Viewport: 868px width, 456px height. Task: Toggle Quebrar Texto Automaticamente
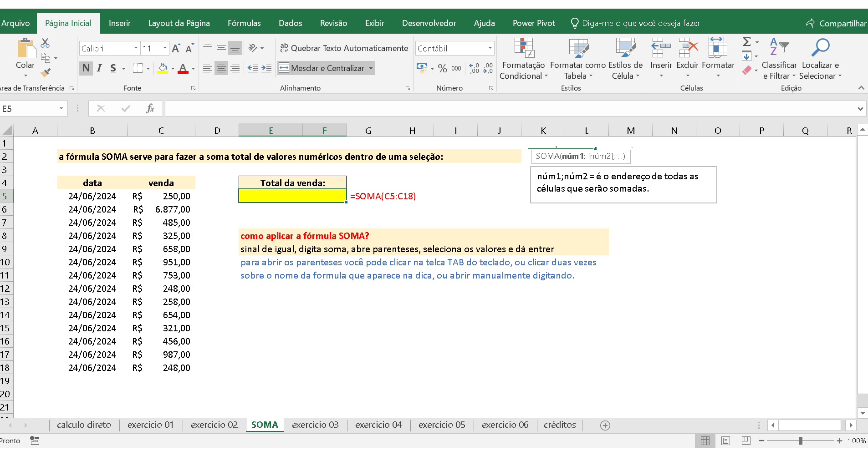coord(344,48)
